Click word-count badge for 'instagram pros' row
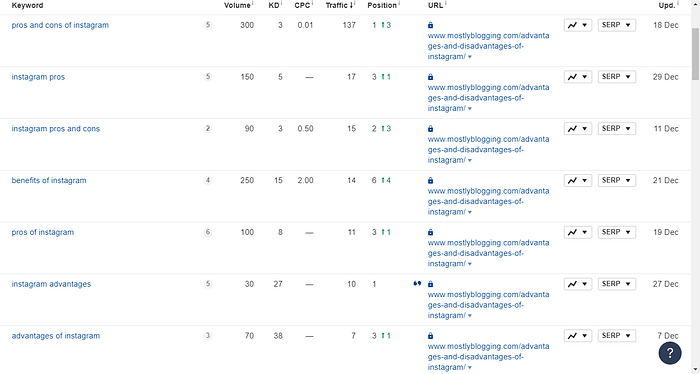Screen dimensions: 700x374 [208, 77]
